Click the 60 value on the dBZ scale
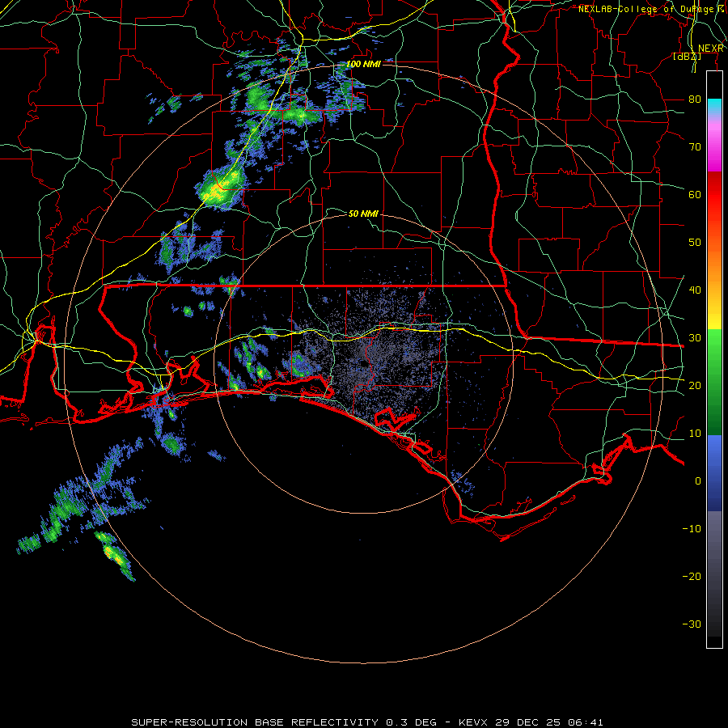This screenshot has height=728, width=728. pos(695,194)
